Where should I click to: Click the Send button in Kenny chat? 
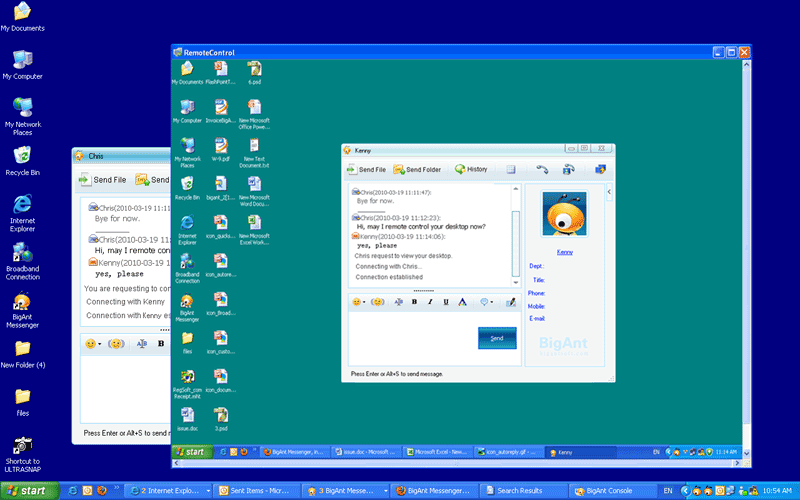click(x=497, y=338)
